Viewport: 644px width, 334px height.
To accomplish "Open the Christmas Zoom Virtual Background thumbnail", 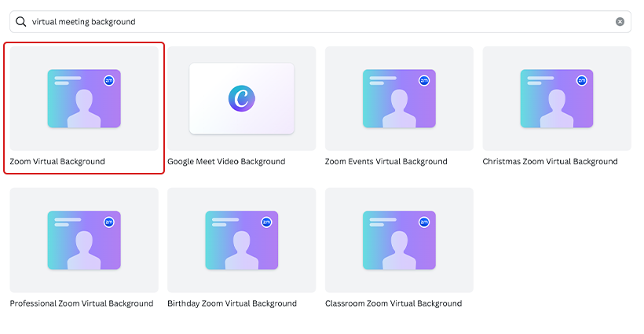I will (557, 98).
